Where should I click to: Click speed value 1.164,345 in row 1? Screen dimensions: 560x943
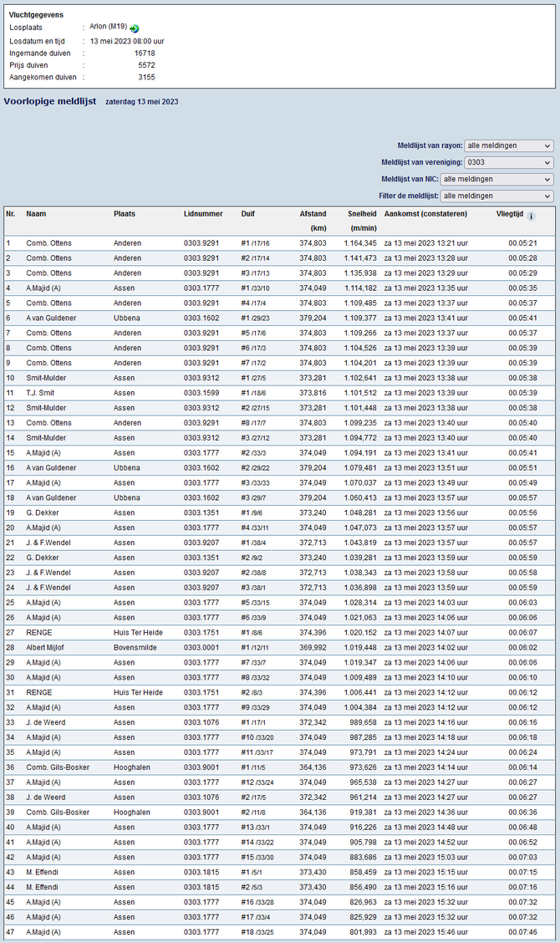click(x=360, y=243)
